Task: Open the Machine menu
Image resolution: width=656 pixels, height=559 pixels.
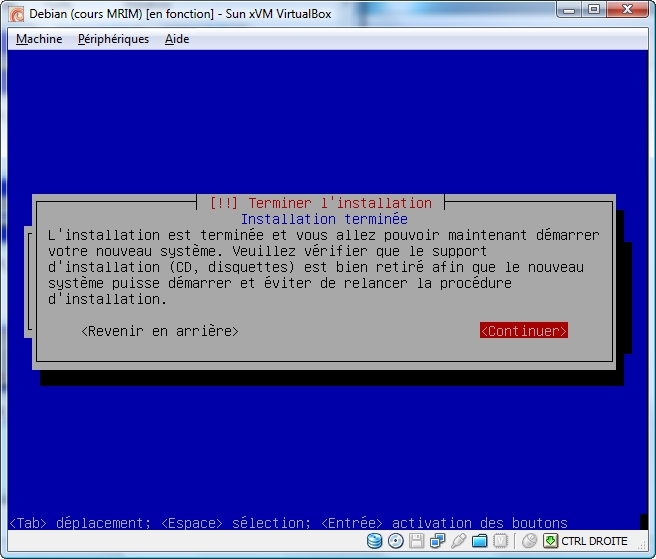Action: [39, 39]
